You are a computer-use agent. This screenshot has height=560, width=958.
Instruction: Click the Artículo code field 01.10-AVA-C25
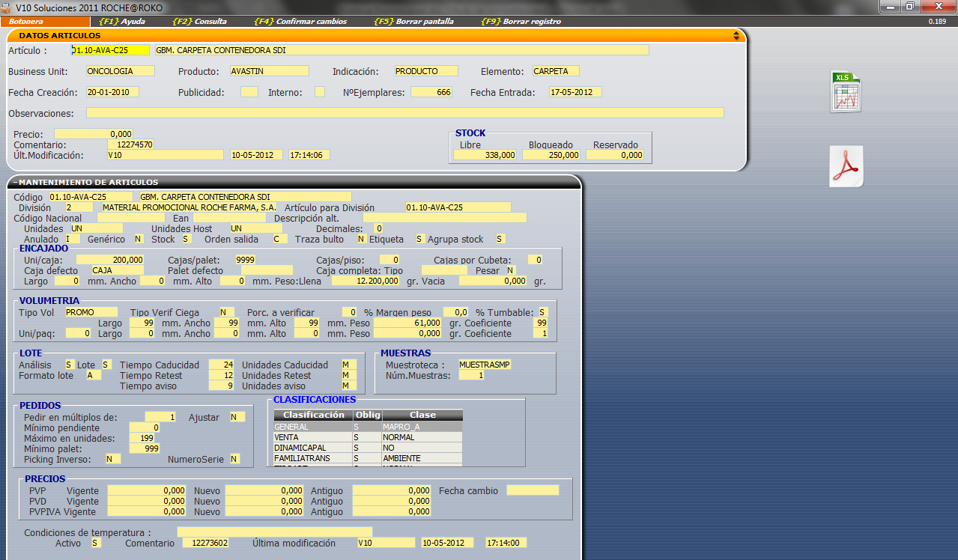pyautogui.click(x=110, y=50)
